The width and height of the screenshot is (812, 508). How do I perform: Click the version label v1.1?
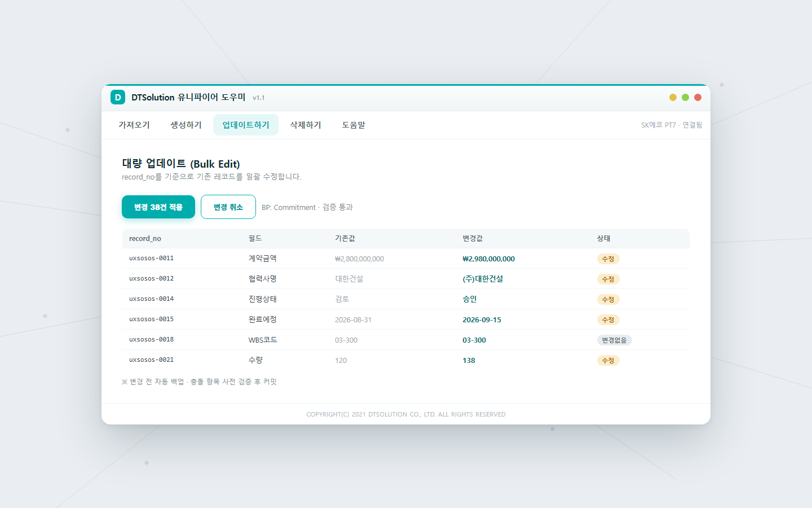pos(258,98)
